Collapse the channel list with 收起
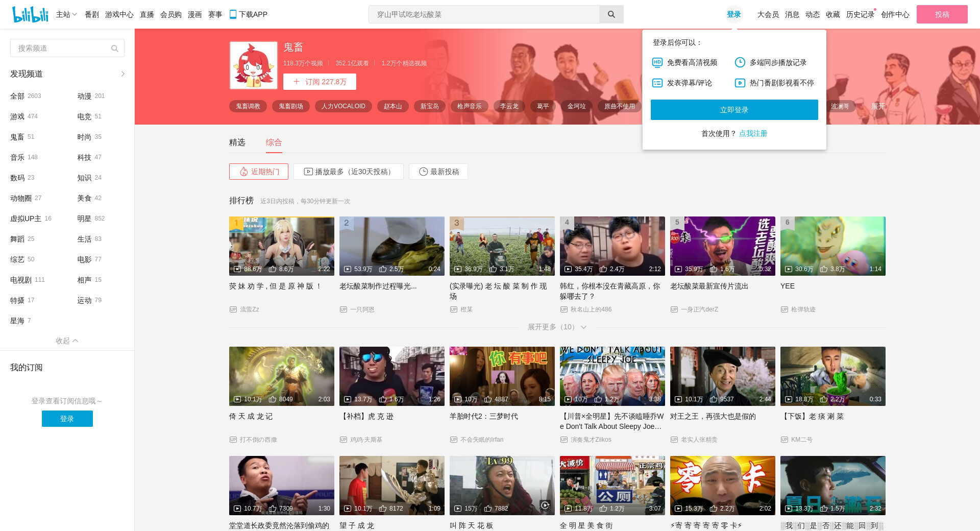The height and width of the screenshot is (531, 980). coord(67,341)
